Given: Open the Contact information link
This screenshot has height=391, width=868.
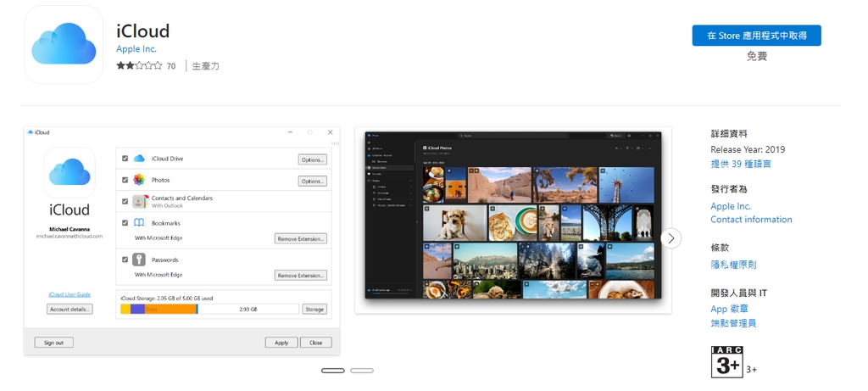Looking at the screenshot, I should [751, 220].
